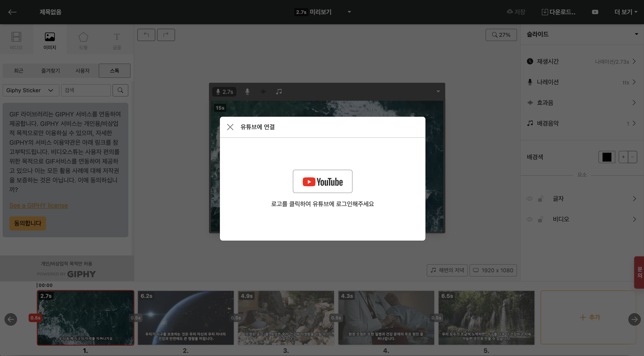Click the 0.5s transition between slides 4 and 5
Screen dimensions: 644x356
pyautogui.click(x=436, y=318)
